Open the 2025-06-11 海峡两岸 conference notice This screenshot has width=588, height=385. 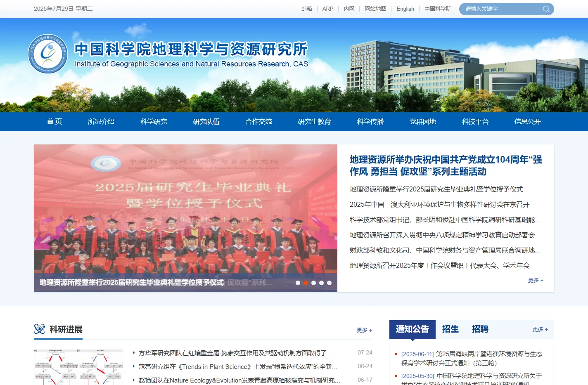472,358
